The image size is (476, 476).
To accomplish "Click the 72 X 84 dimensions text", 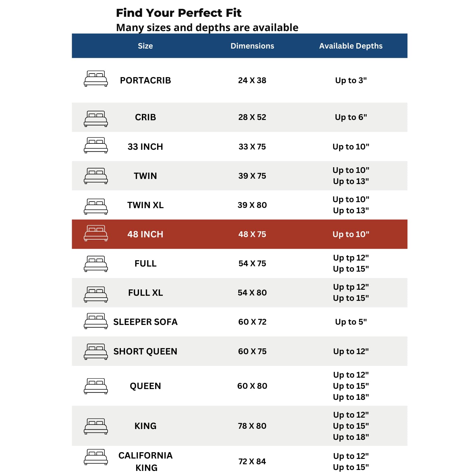I will tap(252, 461).
